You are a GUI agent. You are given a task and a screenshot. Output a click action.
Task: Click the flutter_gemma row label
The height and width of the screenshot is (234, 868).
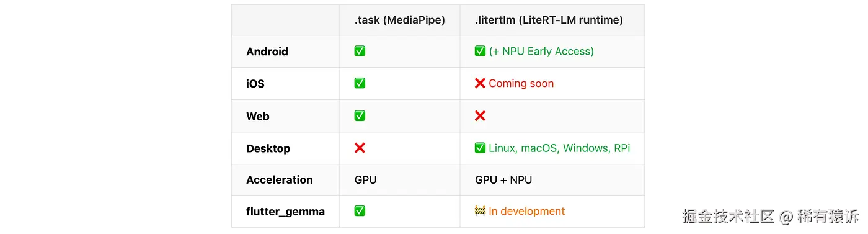pos(286,212)
